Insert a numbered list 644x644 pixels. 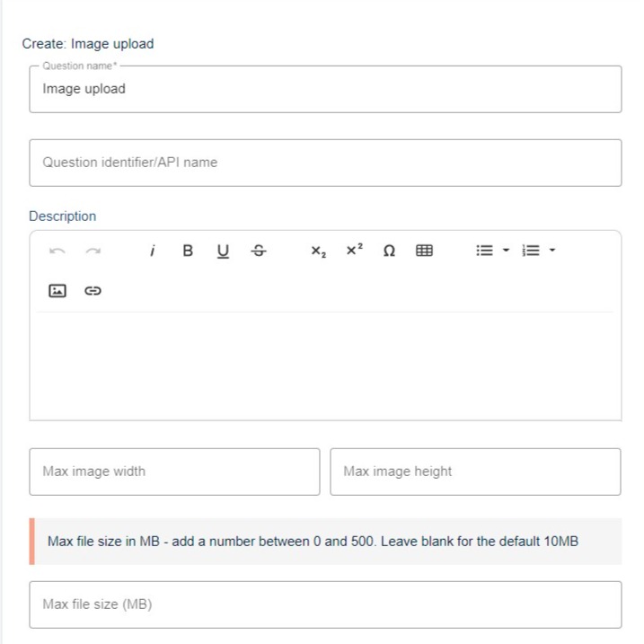[531, 250]
